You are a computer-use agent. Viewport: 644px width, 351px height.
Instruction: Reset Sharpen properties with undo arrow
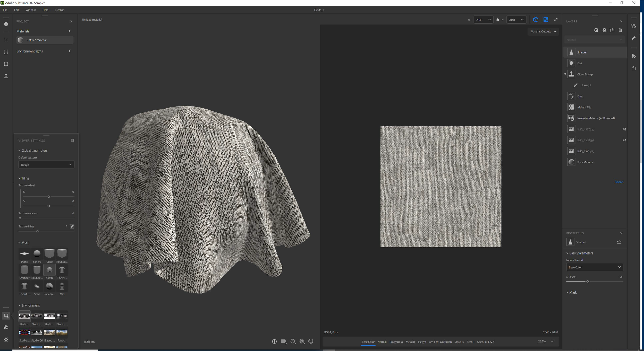(619, 242)
